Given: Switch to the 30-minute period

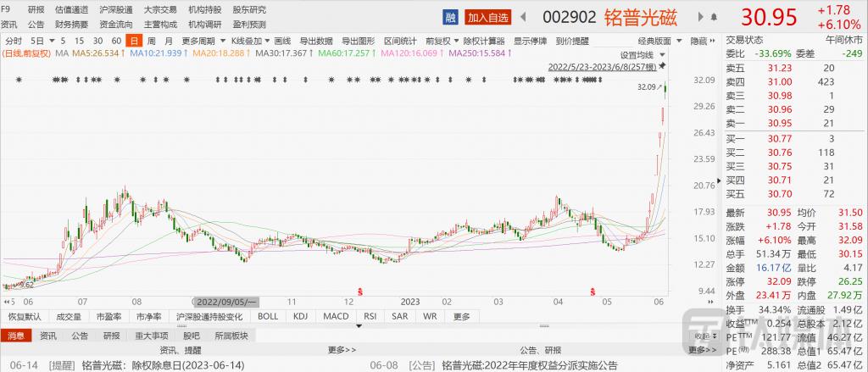Looking at the screenshot, I should click(97, 41).
